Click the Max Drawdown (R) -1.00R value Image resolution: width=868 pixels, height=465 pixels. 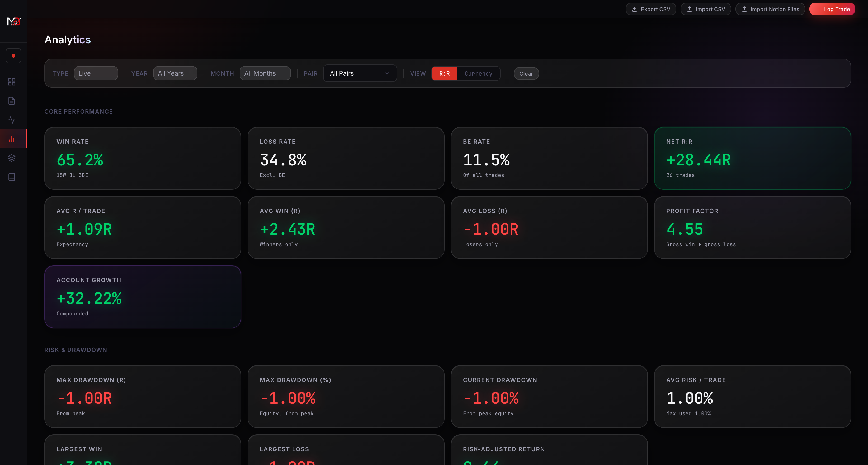[84, 398]
